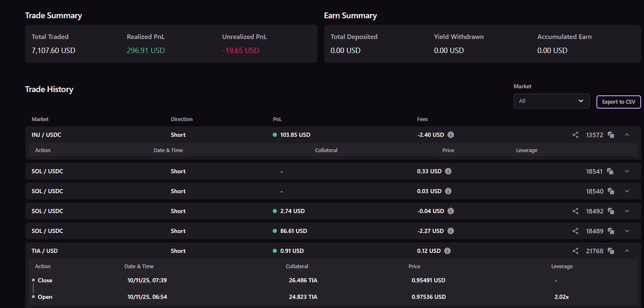Copy trade ID 18489

pos(611,231)
